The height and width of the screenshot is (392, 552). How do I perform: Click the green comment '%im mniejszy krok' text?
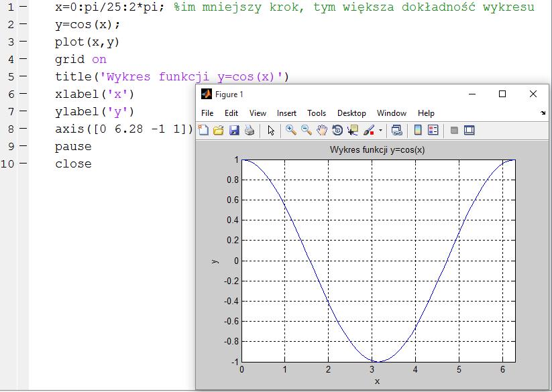coord(239,7)
